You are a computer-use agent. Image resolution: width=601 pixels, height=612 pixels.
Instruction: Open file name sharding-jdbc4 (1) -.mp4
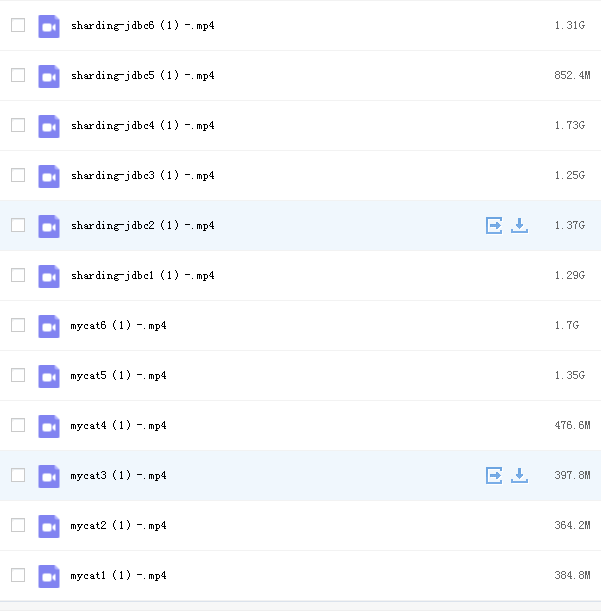pyautogui.click(x=142, y=126)
